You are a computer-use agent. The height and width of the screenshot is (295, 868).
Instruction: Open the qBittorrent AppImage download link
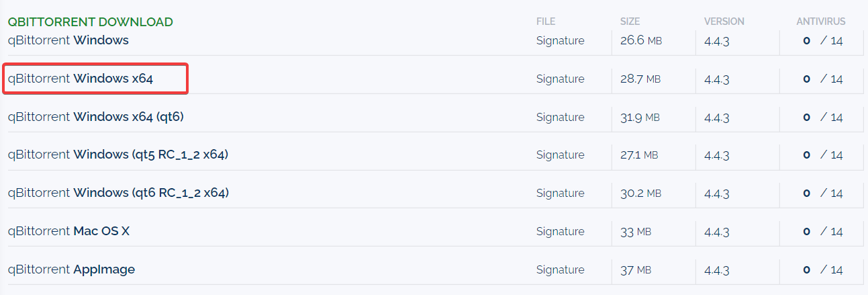click(71, 269)
